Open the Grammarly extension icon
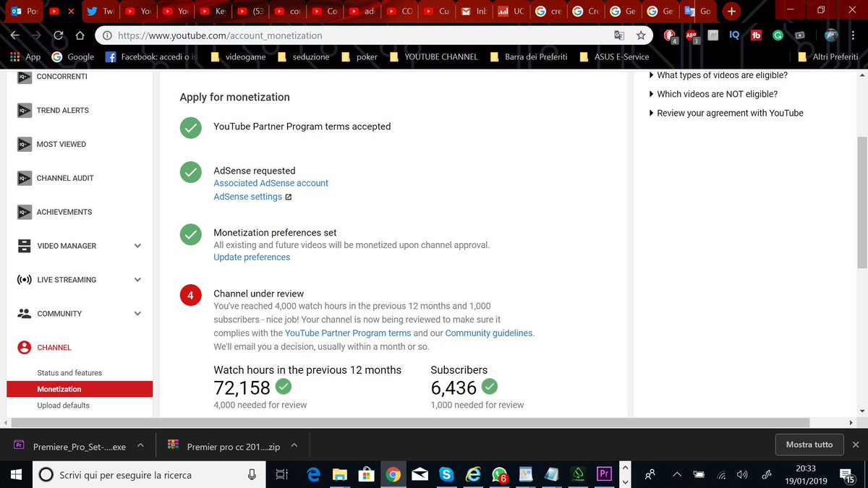Screen dimensions: 868x488 778,35
